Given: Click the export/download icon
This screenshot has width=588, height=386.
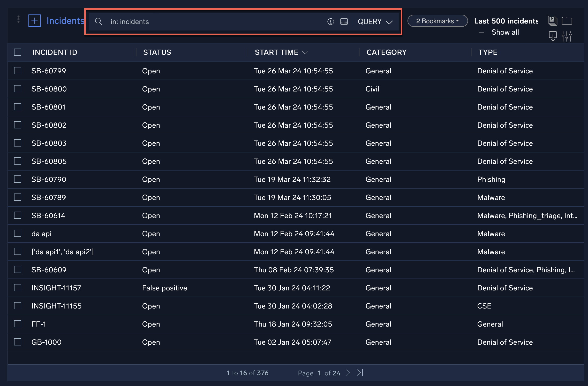Looking at the screenshot, I should pyautogui.click(x=553, y=36).
